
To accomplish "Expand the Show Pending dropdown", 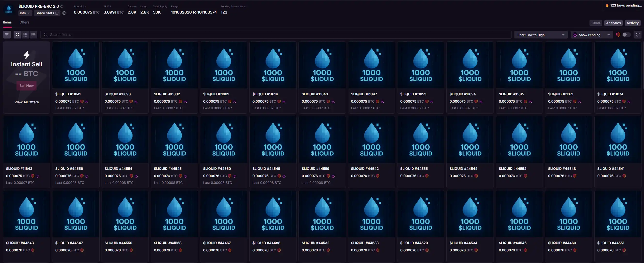I will tap(591, 35).
